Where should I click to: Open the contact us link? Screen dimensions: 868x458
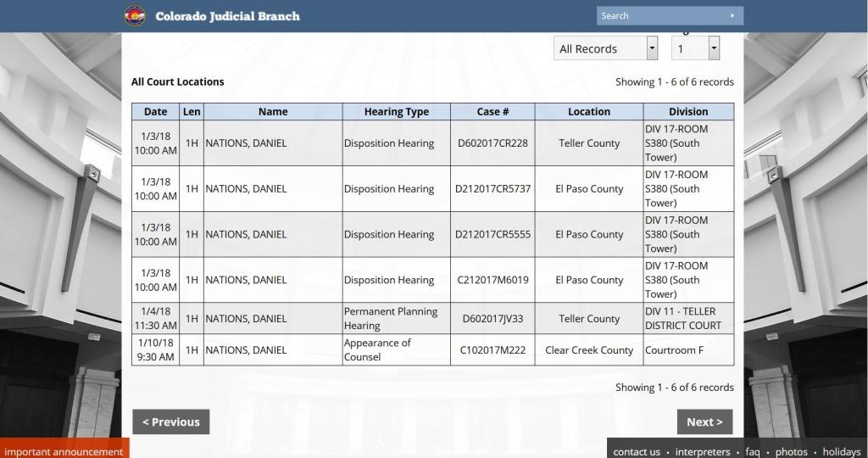coord(636,452)
